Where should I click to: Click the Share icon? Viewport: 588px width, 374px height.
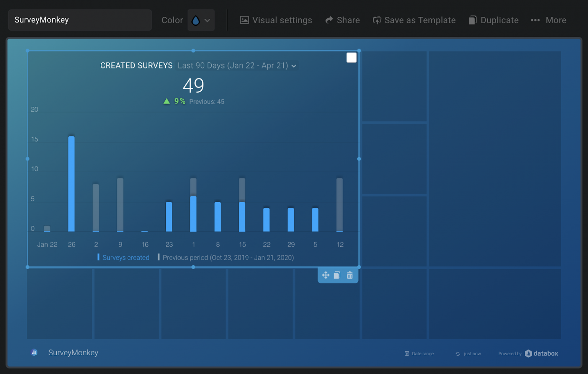(329, 20)
